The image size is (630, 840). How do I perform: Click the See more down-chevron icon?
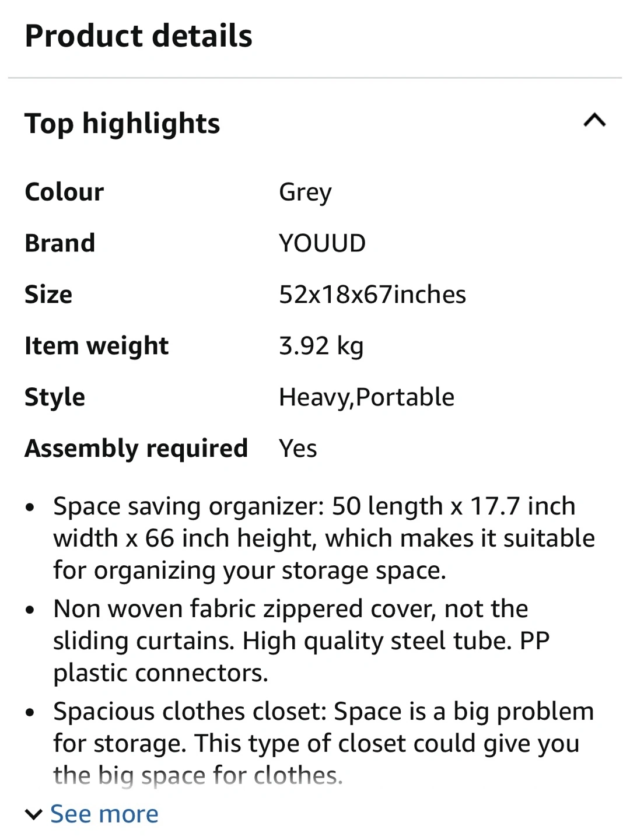click(x=34, y=814)
